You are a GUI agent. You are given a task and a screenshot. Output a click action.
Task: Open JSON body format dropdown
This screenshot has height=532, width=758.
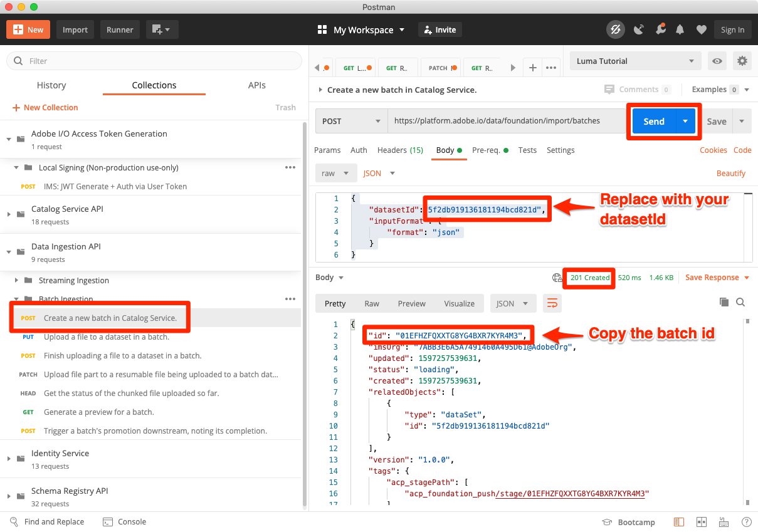point(379,174)
